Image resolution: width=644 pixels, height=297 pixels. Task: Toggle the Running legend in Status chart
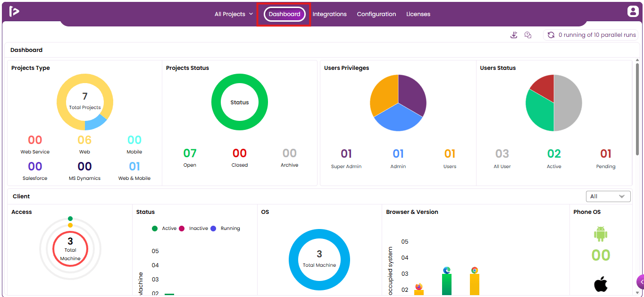click(226, 229)
